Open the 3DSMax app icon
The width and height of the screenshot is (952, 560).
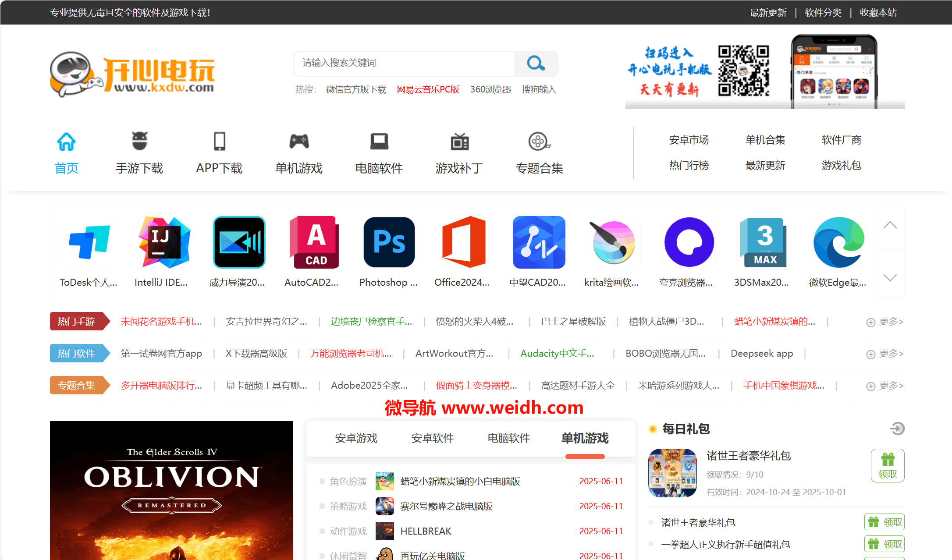764,242
